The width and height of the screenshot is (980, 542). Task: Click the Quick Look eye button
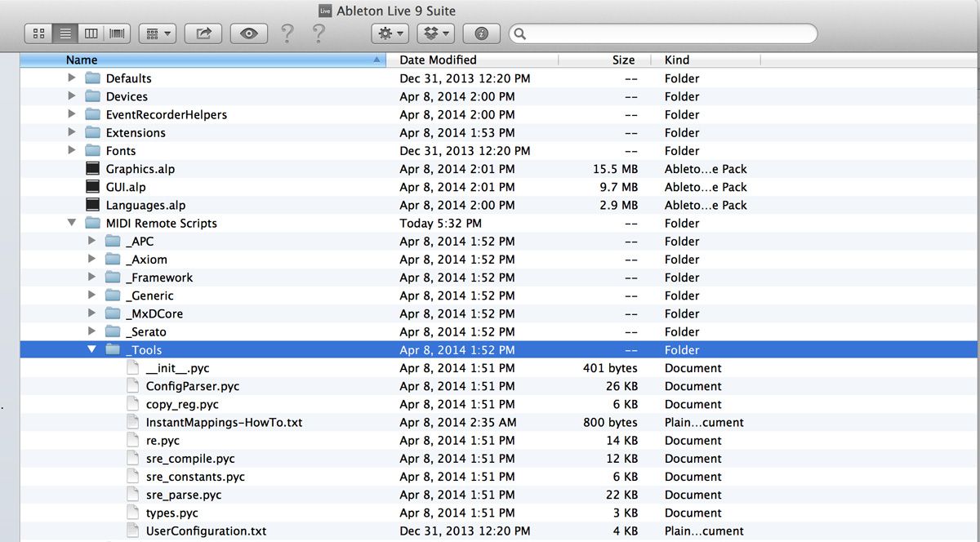click(249, 33)
